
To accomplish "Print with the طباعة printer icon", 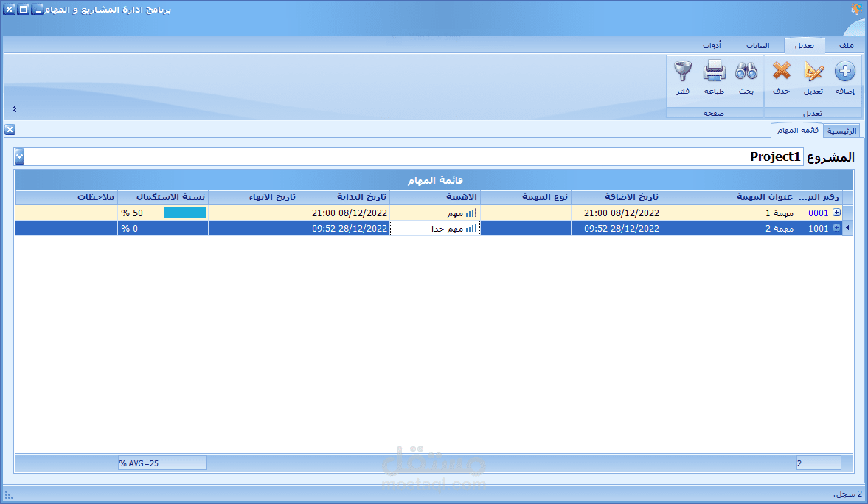I will (714, 72).
